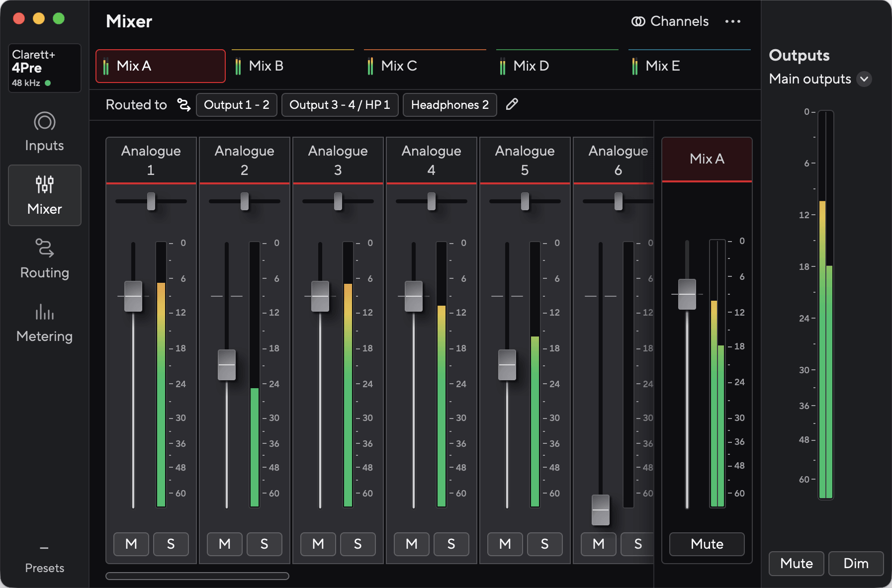Click the Outputs Mute button

797,563
